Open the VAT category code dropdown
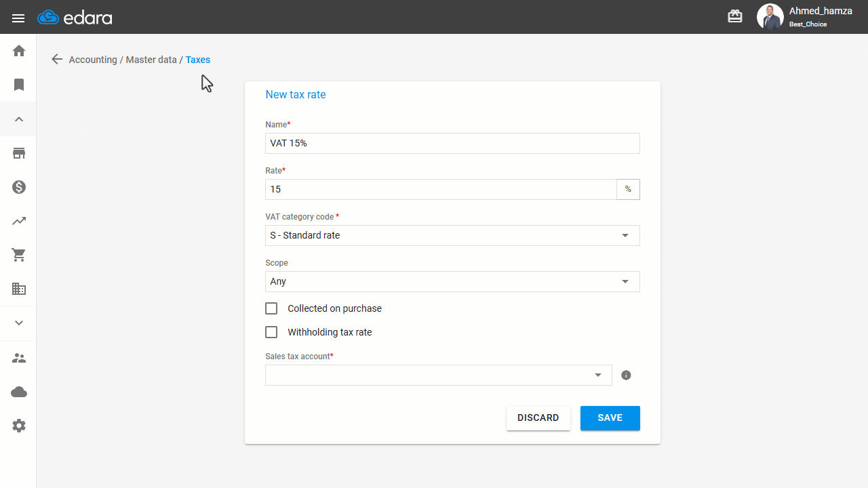The width and height of the screenshot is (868, 488). click(x=452, y=235)
